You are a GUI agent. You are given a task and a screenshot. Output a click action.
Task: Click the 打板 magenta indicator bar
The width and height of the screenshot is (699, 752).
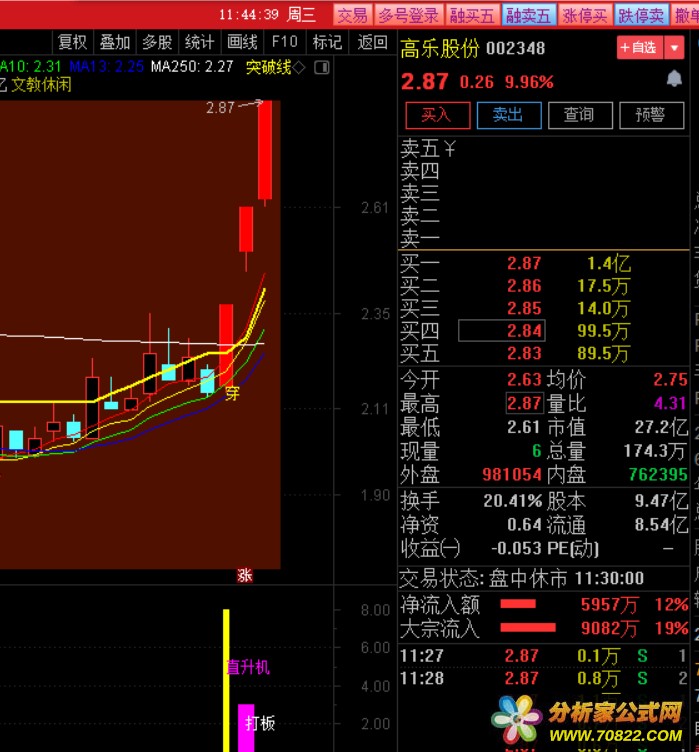click(x=246, y=728)
